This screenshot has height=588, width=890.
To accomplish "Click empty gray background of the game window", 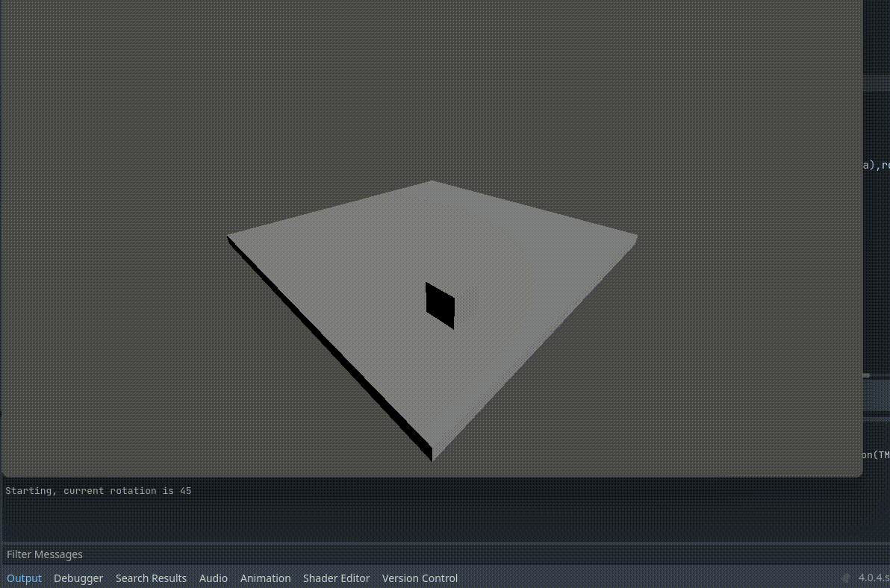I will (149, 112).
